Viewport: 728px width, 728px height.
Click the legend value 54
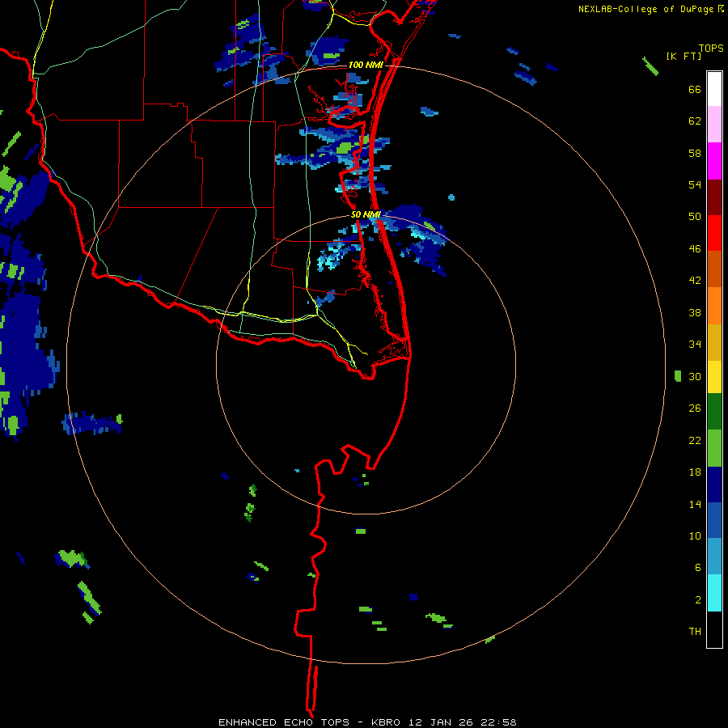695,184
